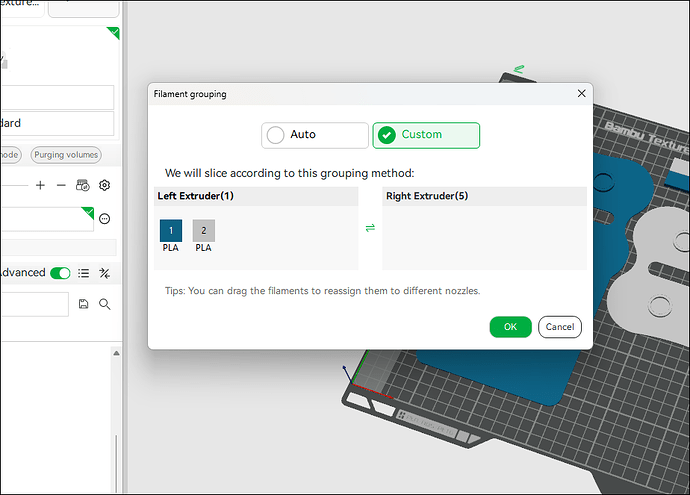Screen dimensions: 690x495
Task: Open Purging volumes settings
Action: [x=66, y=155]
